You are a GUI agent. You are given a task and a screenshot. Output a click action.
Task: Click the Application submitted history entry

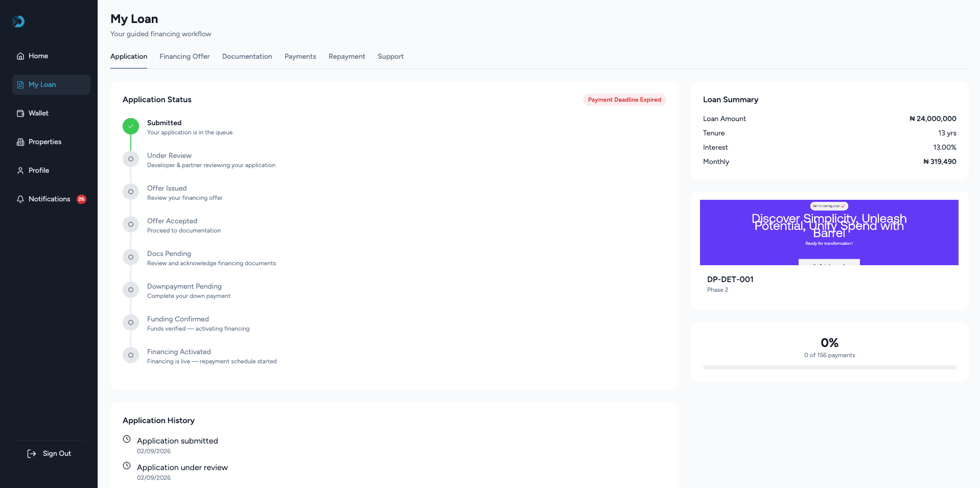pyautogui.click(x=177, y=441)
